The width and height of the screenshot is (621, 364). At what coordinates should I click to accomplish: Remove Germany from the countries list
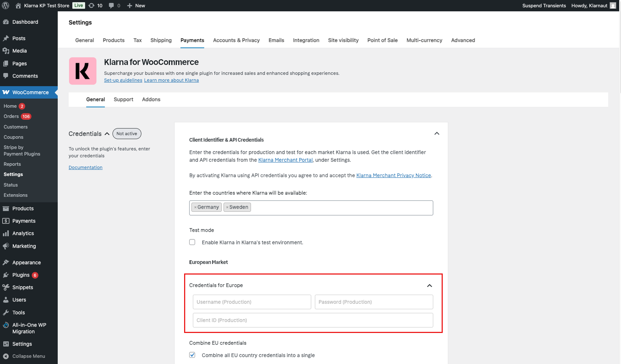click(x=195, y=207)
